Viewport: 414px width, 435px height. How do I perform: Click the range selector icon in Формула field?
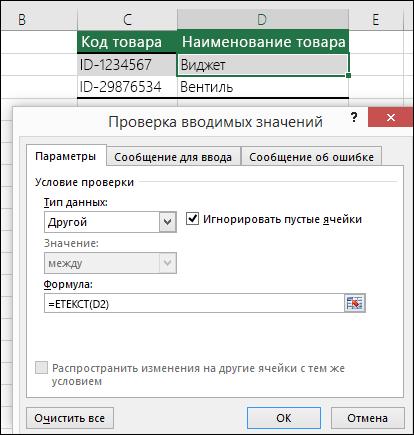point(354,303)
